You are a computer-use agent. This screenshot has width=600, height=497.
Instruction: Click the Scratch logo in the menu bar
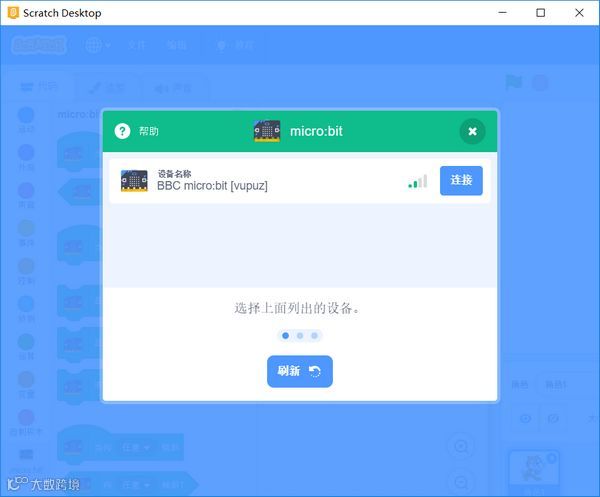(x=38, y=46)
